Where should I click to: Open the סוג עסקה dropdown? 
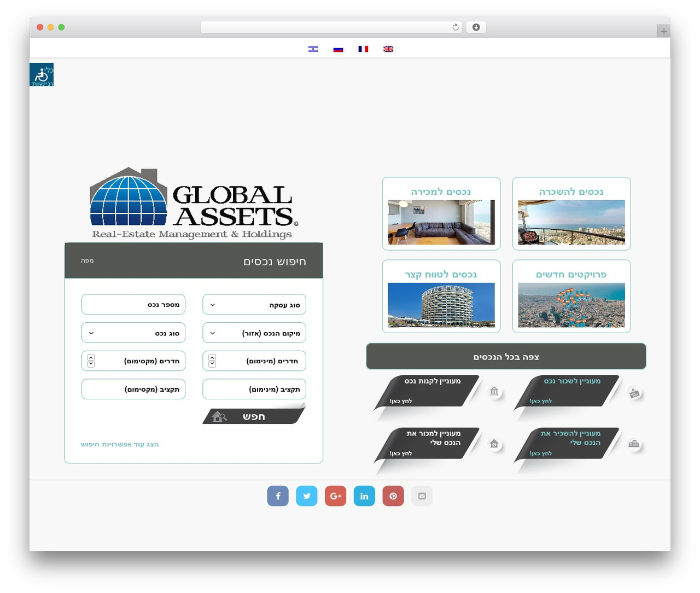point(254,305)
